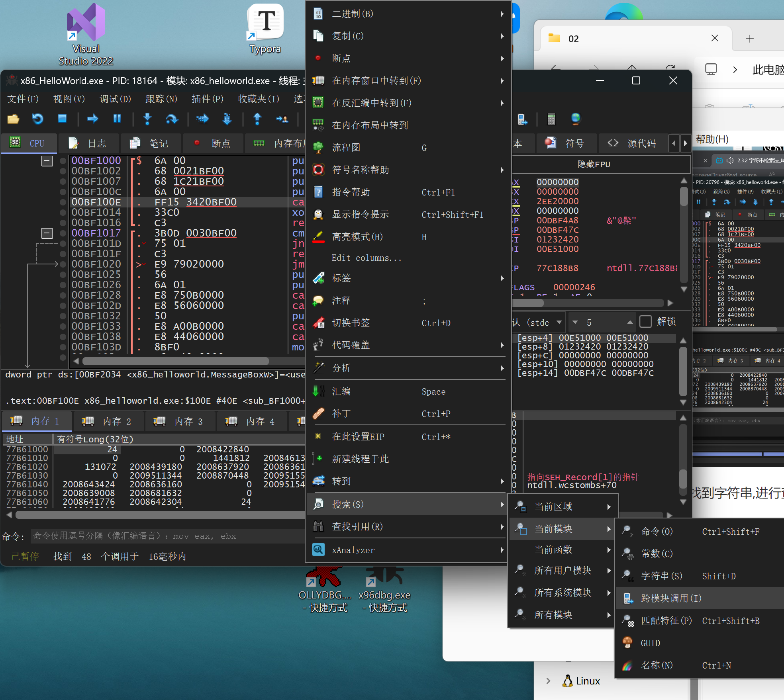Expand the 默认(stdcall) calling convention dropdown
784x700 pixels.
(x=559, y=322)
